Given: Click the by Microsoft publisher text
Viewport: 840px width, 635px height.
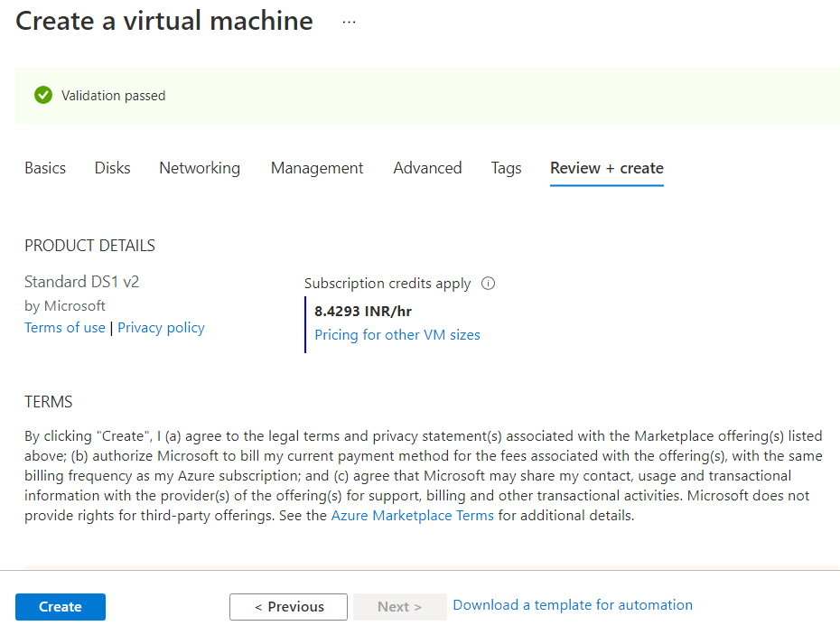Looking at the screenshot, I should pyautogui.click(x=65, y=306).
